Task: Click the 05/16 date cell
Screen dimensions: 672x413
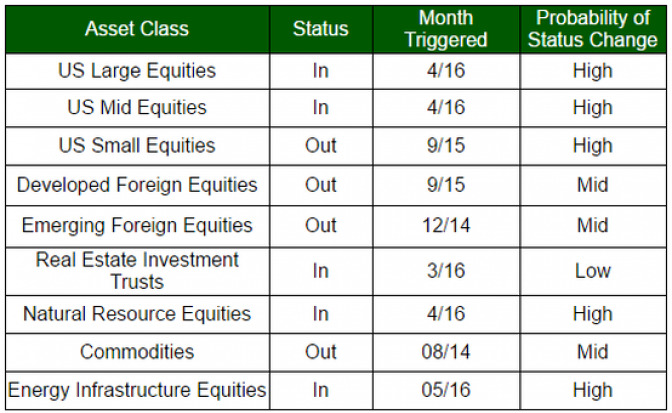Action: (446, 390)
